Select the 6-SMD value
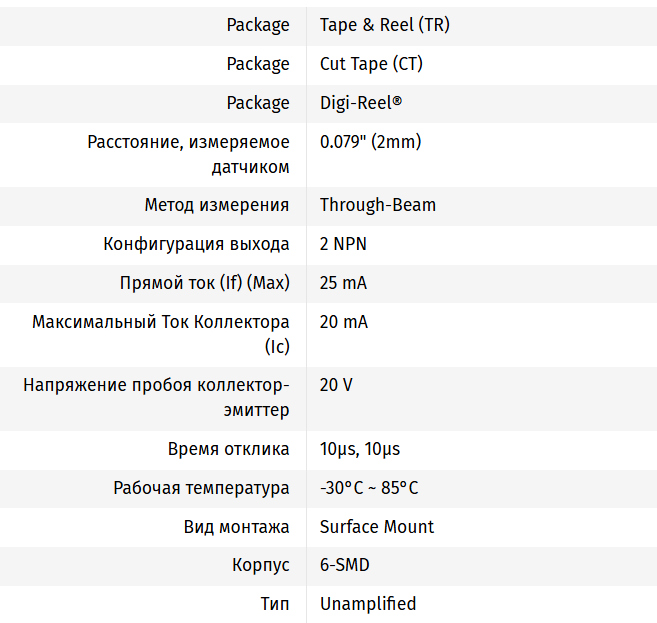 344,565
